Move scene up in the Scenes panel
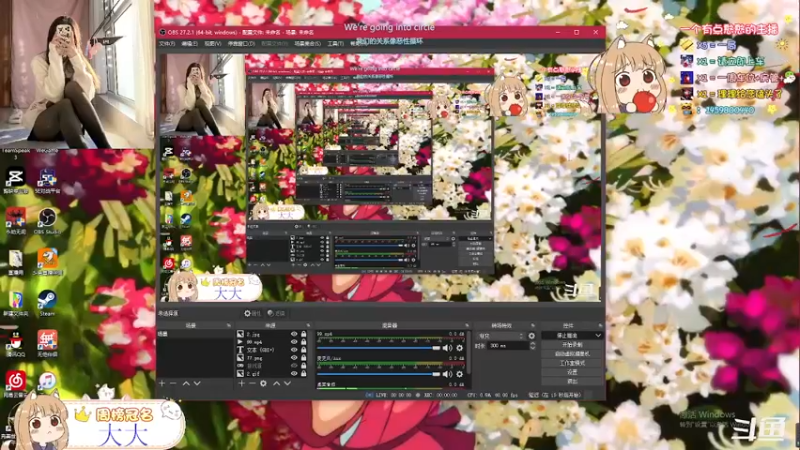 [x=186, y=383]
